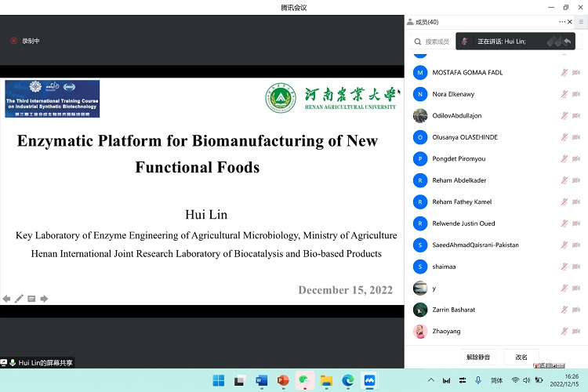Toggle camera icon for Nora Elkenawy
Screen dimensions: 588x392
coord(577,94)
